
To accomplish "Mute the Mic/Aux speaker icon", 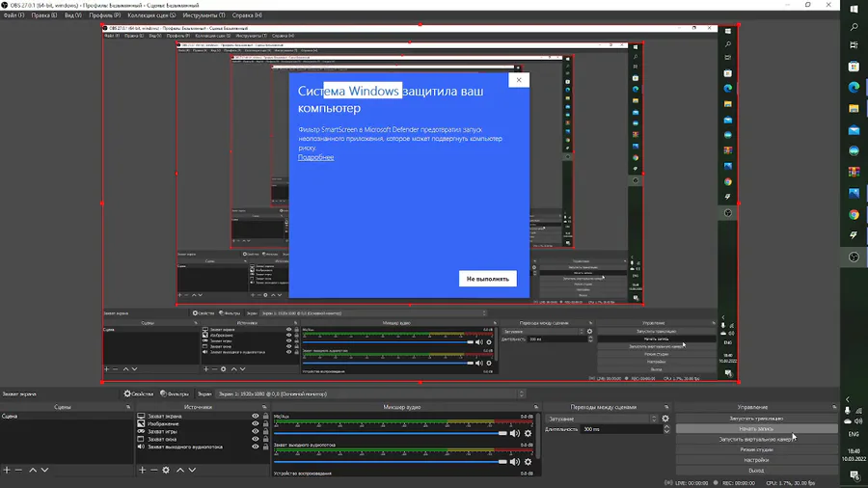I will click(515, 433).
